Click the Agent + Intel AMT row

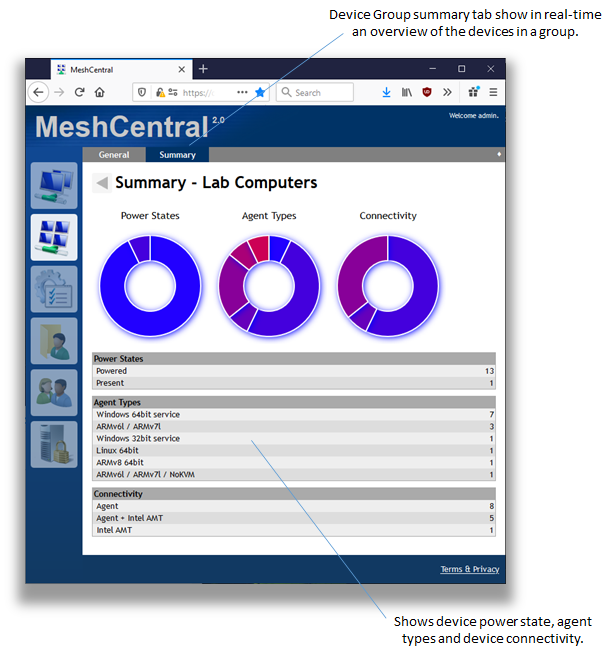(x=294, y=518)
